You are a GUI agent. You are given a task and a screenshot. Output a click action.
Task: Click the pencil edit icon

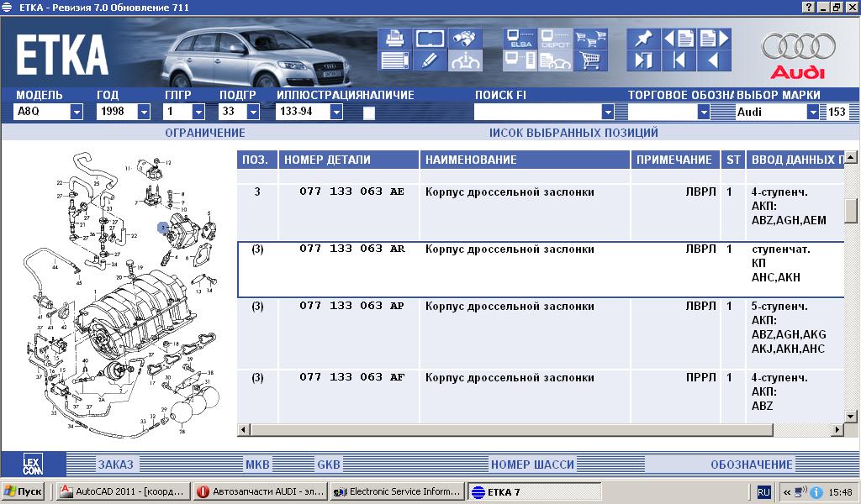430,60
